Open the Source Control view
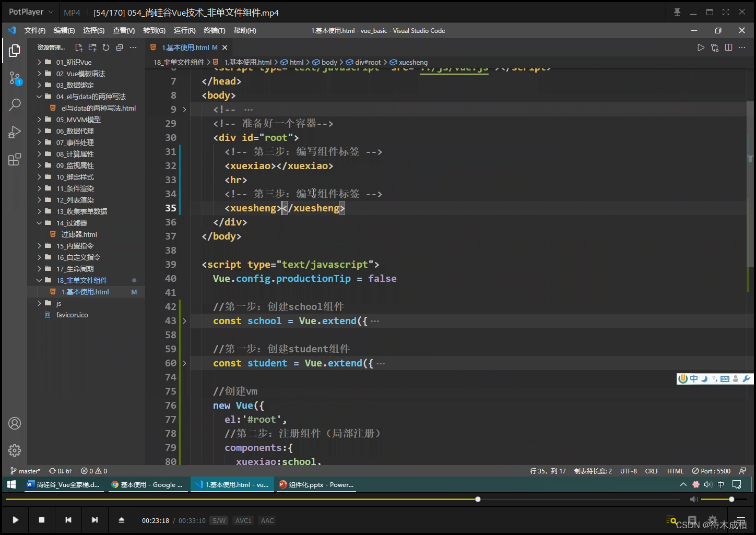756x535 pixels. click(15, 79)
